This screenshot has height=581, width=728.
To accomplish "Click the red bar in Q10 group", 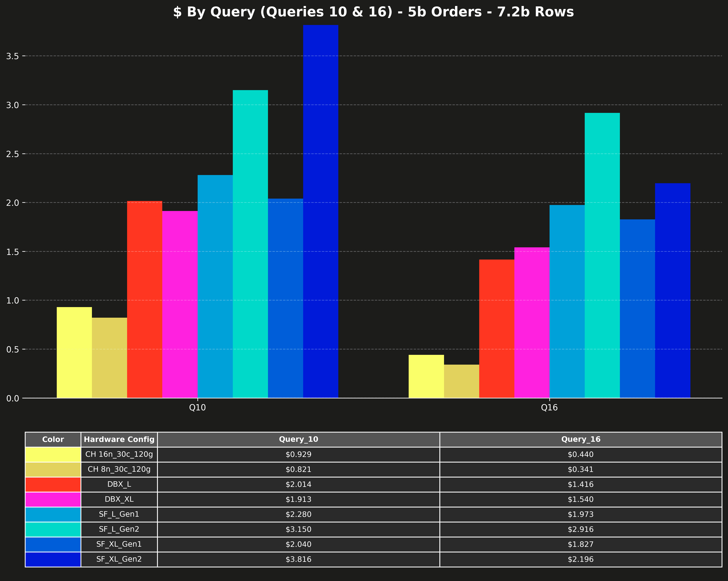I will tap(144, 299).
